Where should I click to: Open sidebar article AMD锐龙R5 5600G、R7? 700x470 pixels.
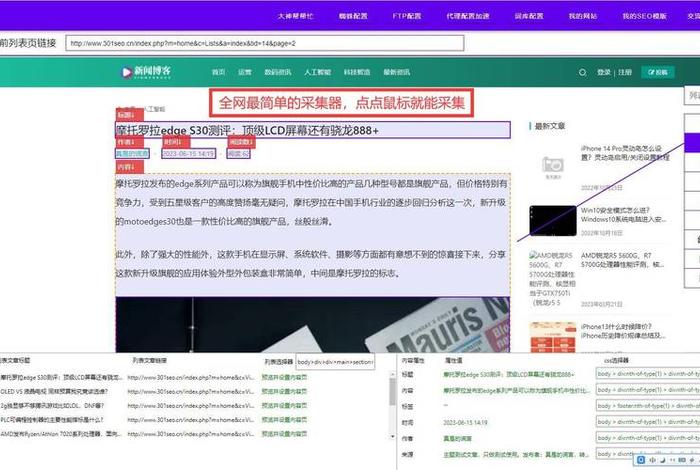[622, 260]
